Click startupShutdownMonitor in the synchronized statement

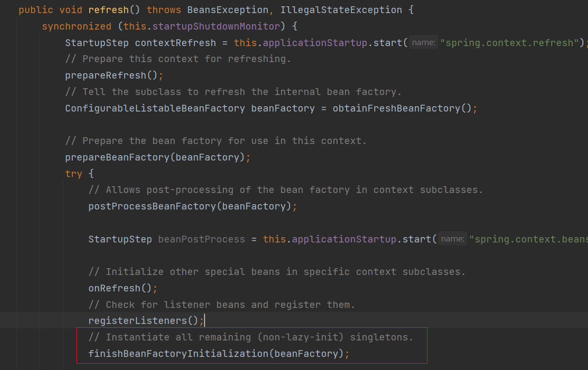216,26
